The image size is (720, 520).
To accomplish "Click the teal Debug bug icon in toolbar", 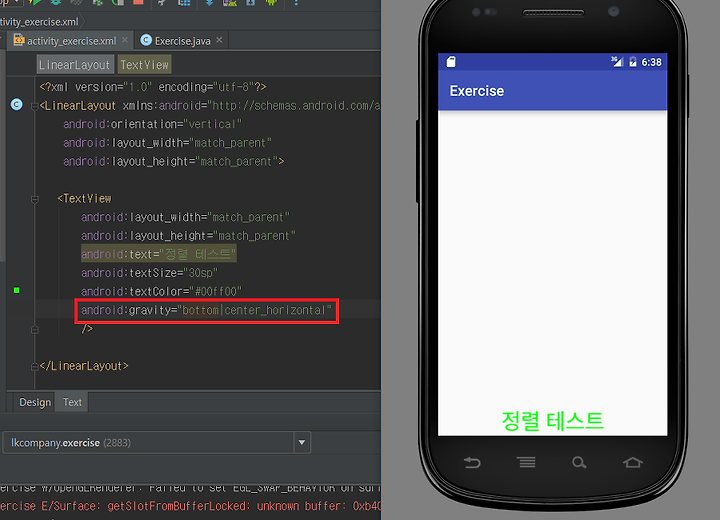I will 56,2.
